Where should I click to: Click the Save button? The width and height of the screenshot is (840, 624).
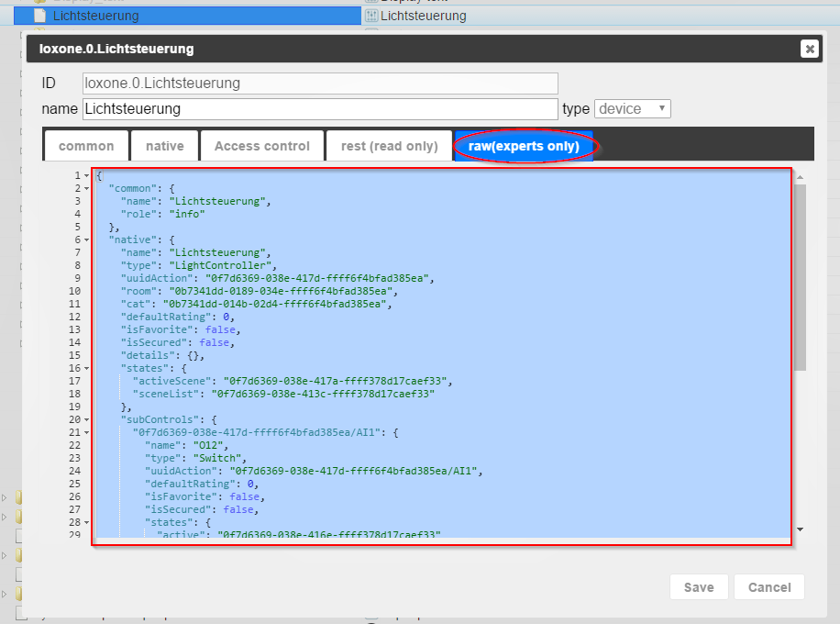pos(699,587)
